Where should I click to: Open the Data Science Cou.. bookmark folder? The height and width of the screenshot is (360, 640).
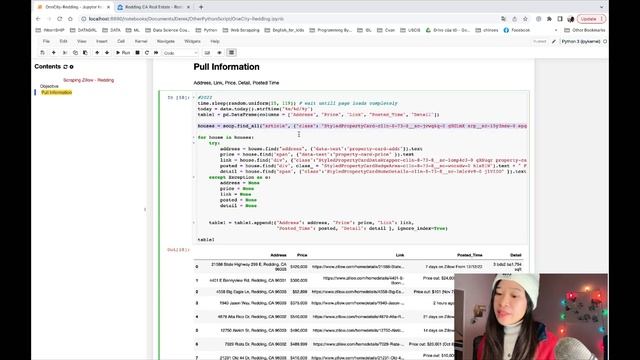pyautogui.click(x=167, y=30)
